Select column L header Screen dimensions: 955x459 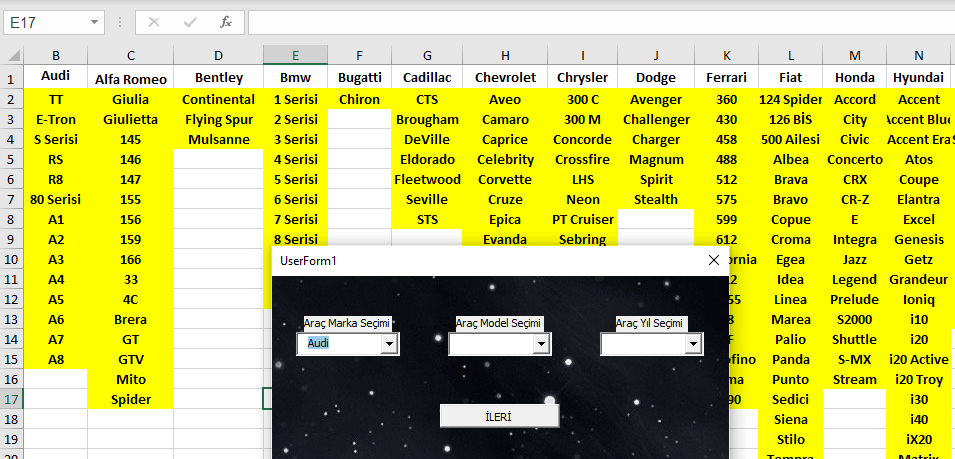pyautogui.click(x=791, y=55)
